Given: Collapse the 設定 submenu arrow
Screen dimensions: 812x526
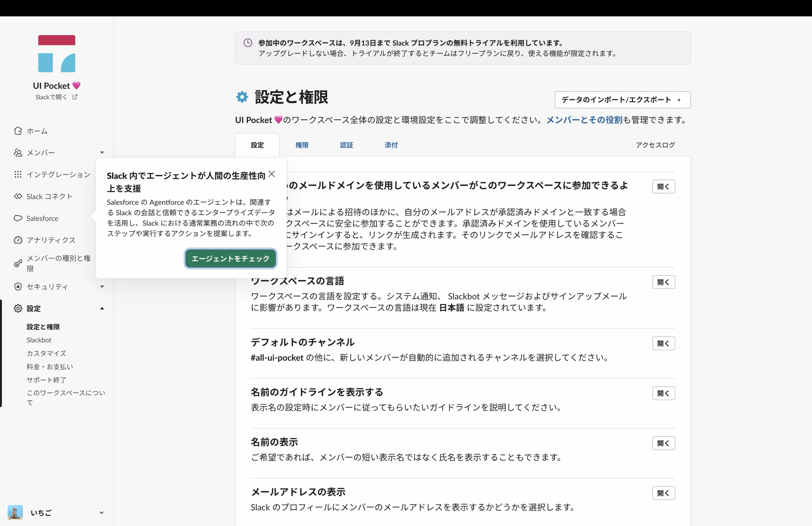Looking at the screenshot, I should pyautogui.click(x=102, y=308).
